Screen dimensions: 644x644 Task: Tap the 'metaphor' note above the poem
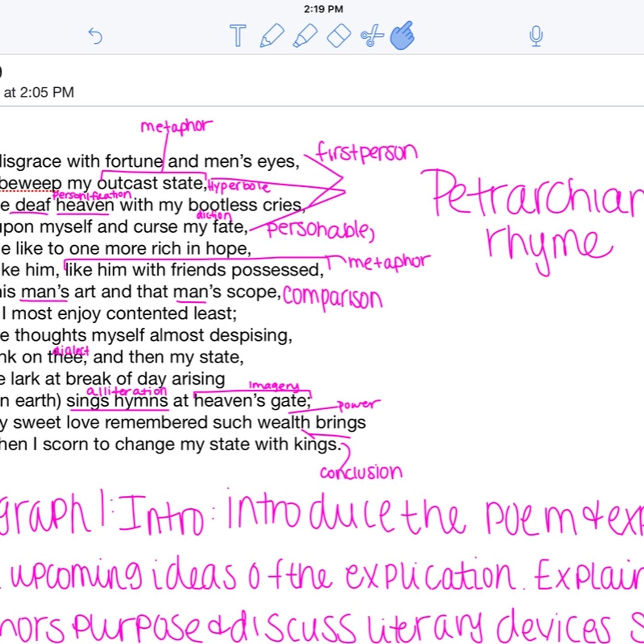point(177,126)
